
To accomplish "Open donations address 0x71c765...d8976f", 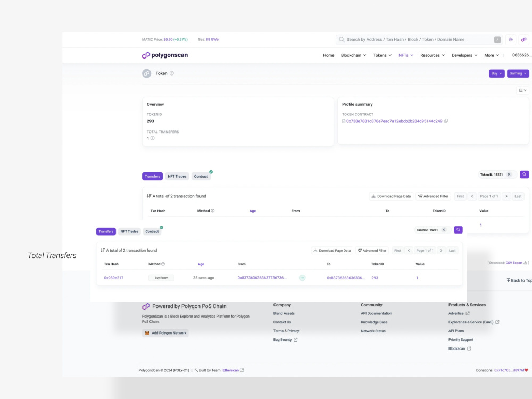I will coord(510,370).
